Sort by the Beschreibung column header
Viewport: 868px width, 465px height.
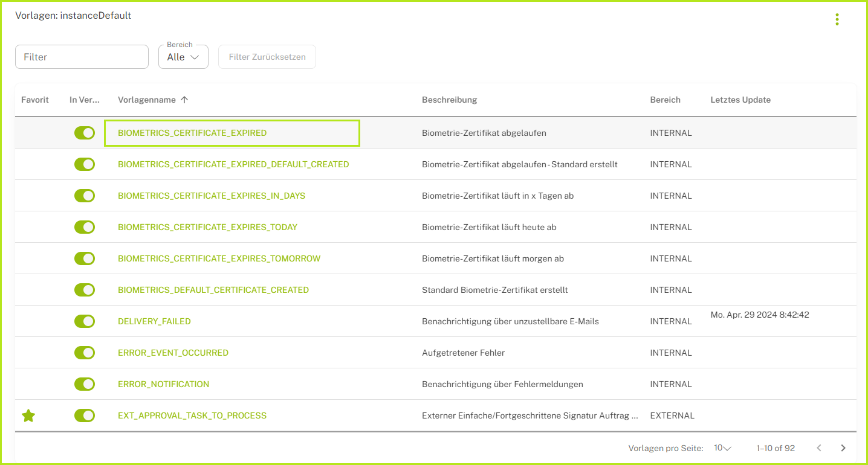click(449, 100)
